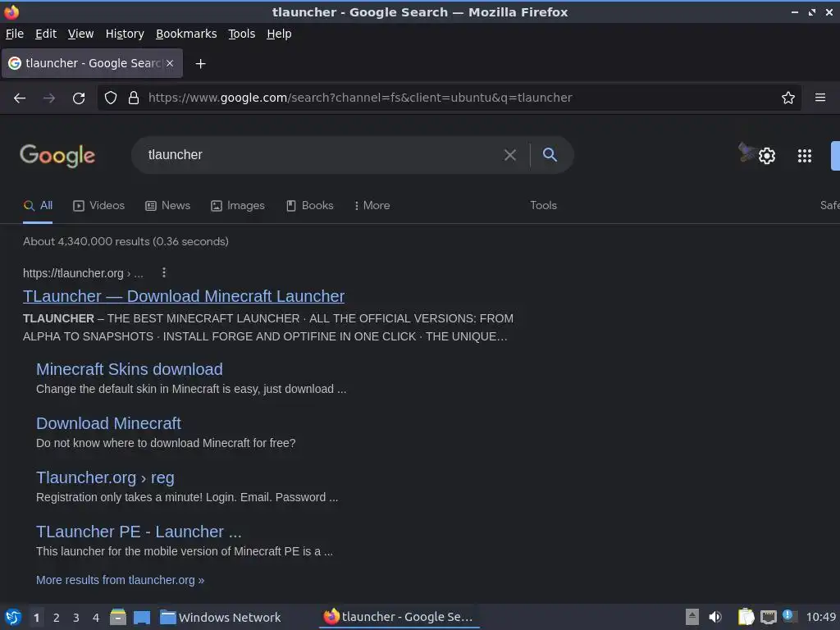Click More results from tlauncher.org

point(120,580)
